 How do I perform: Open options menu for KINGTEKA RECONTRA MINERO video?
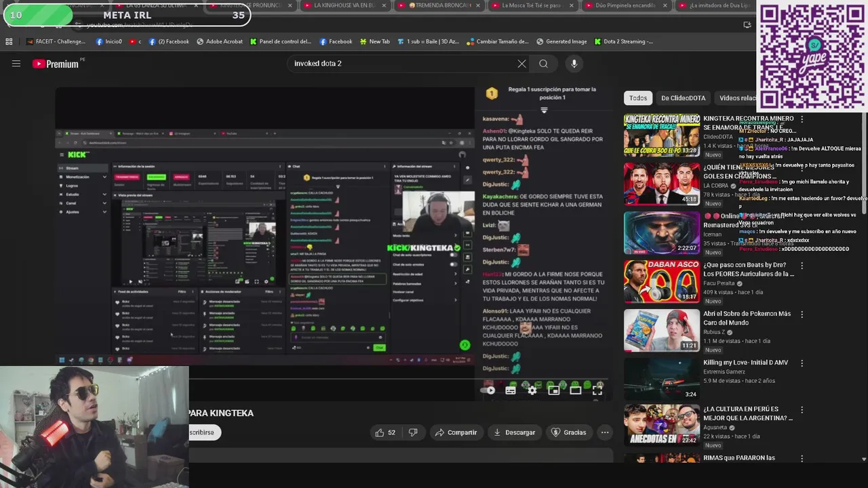pos(802,119)
